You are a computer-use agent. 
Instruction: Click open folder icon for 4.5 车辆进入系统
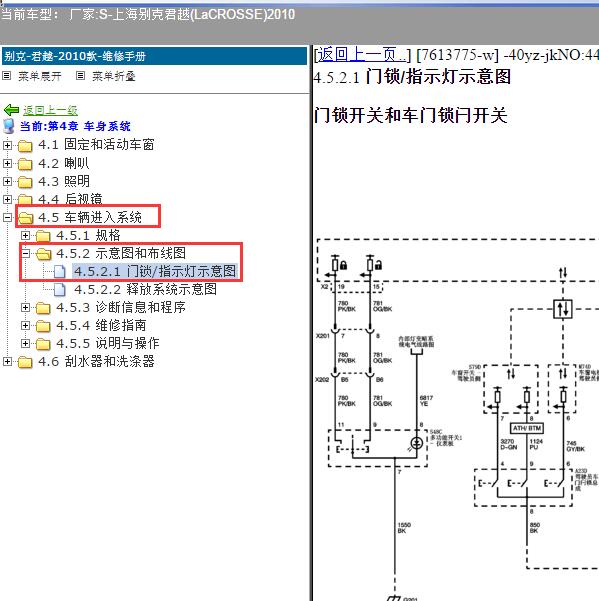[x=26, y=218]
